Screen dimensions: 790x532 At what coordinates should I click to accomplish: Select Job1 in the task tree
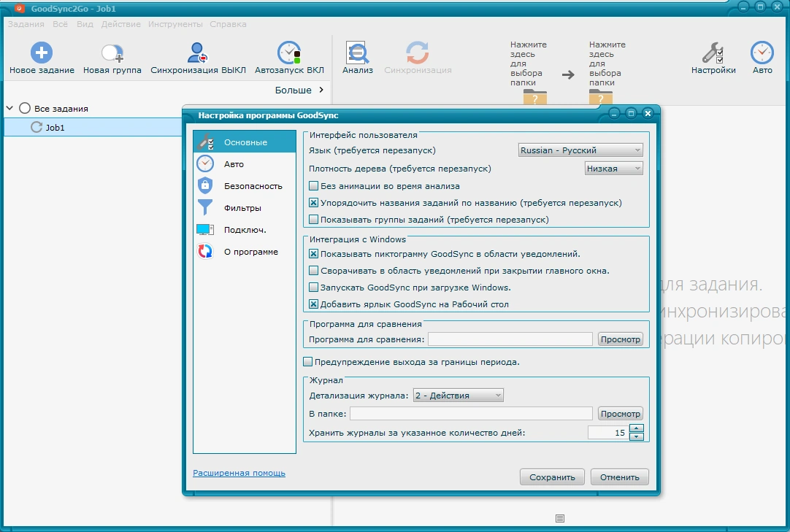pyautogui.click(x=93, y=127)
